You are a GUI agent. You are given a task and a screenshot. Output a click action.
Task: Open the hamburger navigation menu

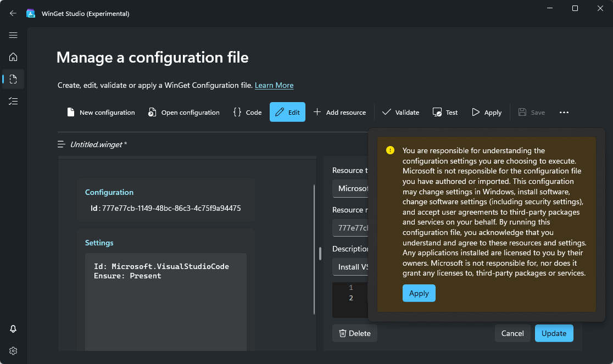[13, 35]
